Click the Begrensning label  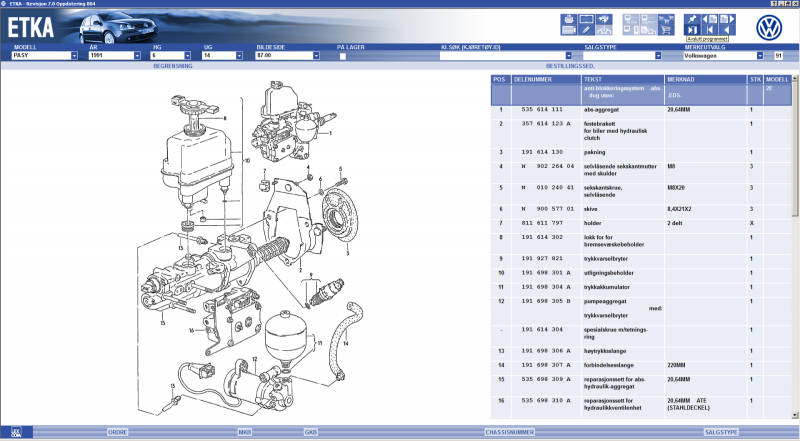[x=174, y=65]
